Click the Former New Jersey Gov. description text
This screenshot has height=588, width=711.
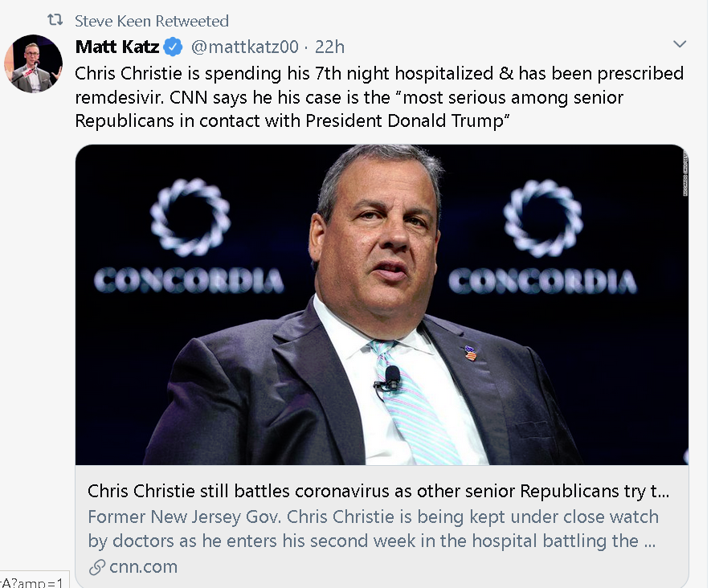[373, 529]
